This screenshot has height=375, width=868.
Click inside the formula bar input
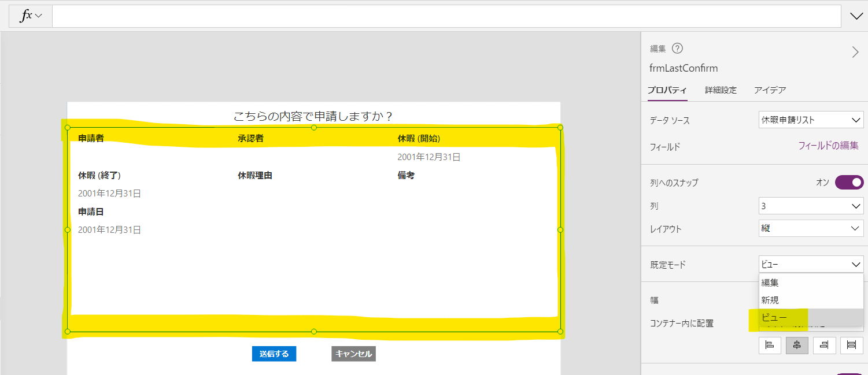[x=446, y=16]
